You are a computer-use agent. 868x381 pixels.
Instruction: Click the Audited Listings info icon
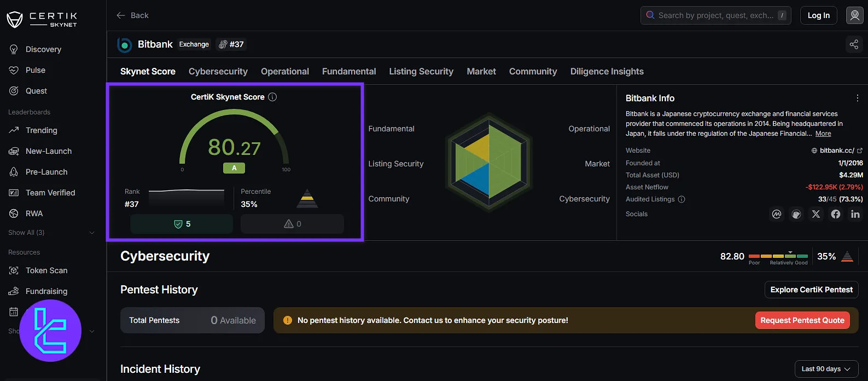point(681,199)
